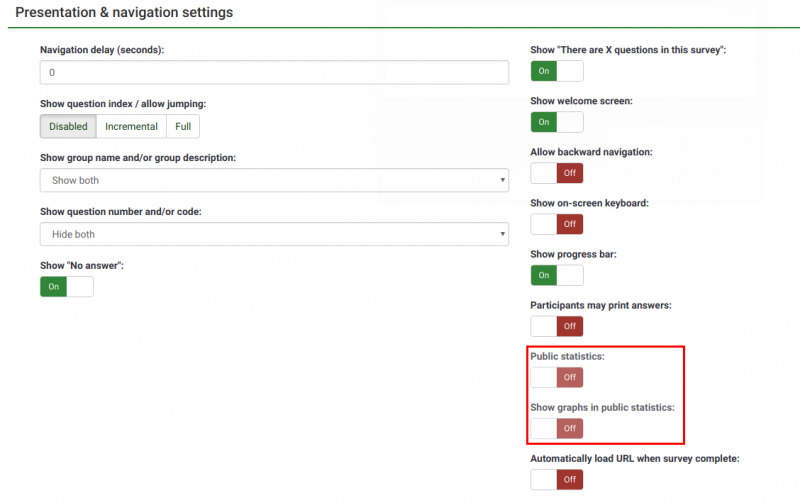Click the Presentation & navigation settings heading
Screen dimensions: 800x503
coord(124,13)
